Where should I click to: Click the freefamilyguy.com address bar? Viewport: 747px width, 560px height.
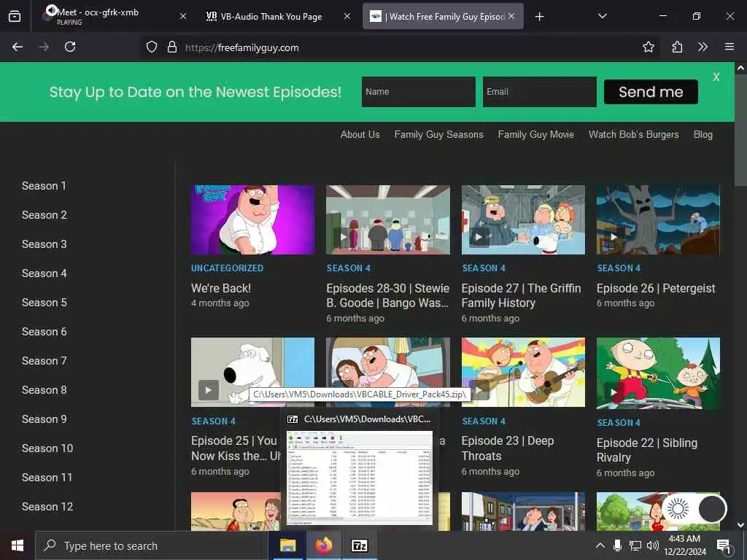(400, 47)
